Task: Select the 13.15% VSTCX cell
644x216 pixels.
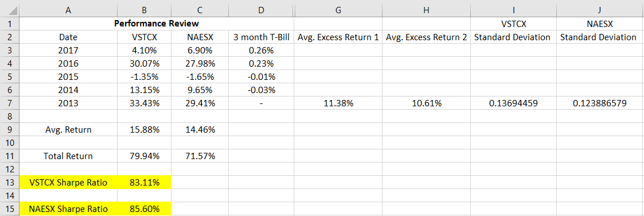Action: pos(144,90)
